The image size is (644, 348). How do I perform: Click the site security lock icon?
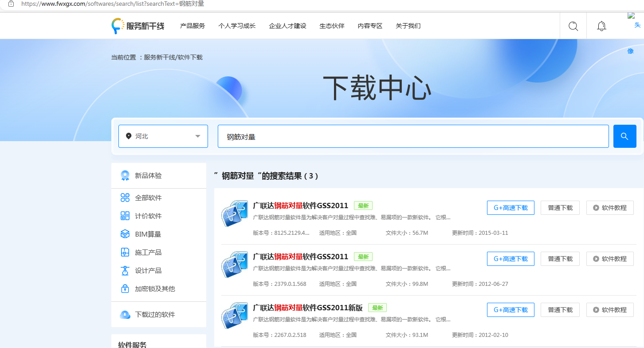click(11, 4)
